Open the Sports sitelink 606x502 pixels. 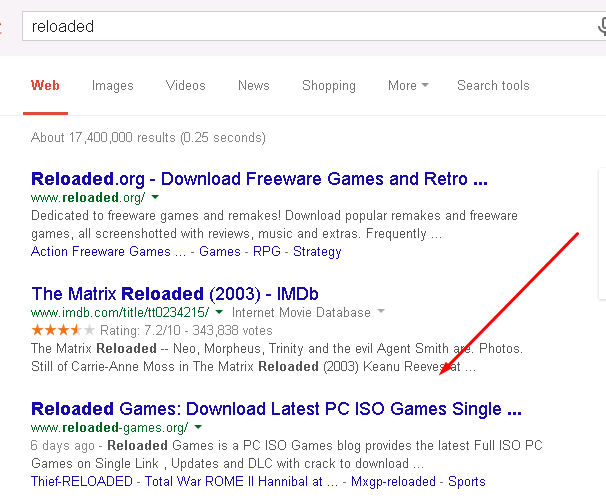click(x=467, y=482)
